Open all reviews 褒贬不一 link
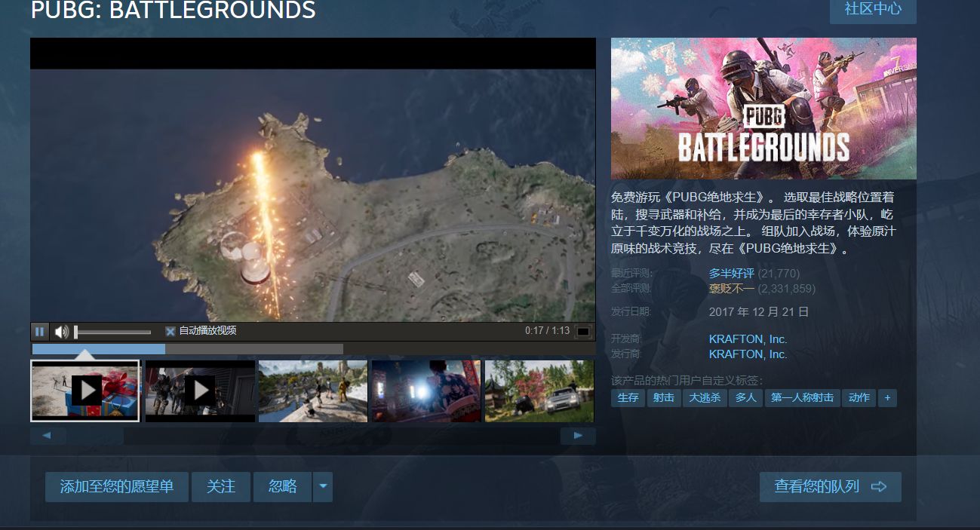This screenshot has width=980, height=530. point(731,288)
